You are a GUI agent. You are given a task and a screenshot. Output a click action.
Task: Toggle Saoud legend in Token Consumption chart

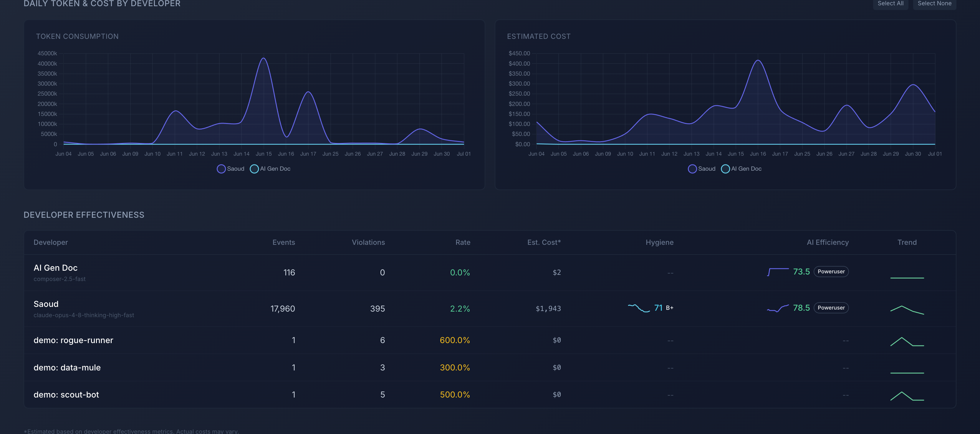231,169
